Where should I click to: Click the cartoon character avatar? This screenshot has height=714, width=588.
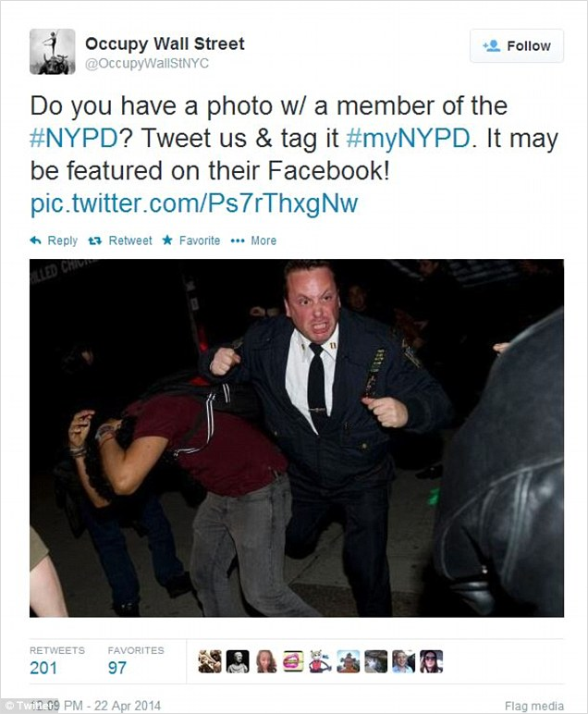321,661
